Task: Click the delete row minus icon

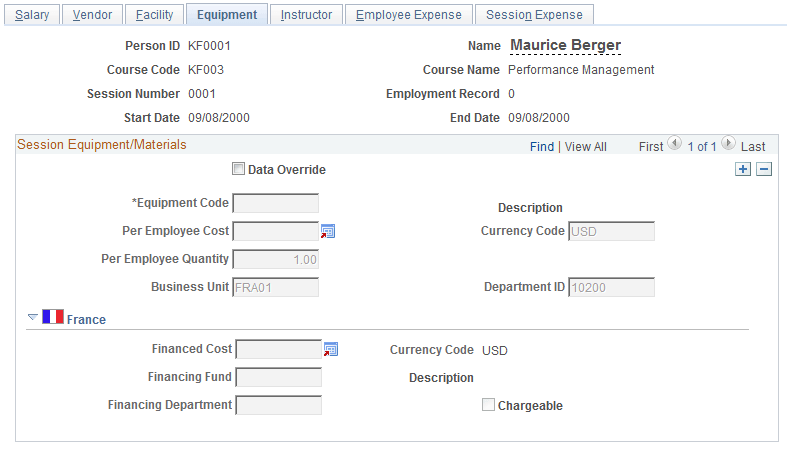Action: click(x=764, y=169)
